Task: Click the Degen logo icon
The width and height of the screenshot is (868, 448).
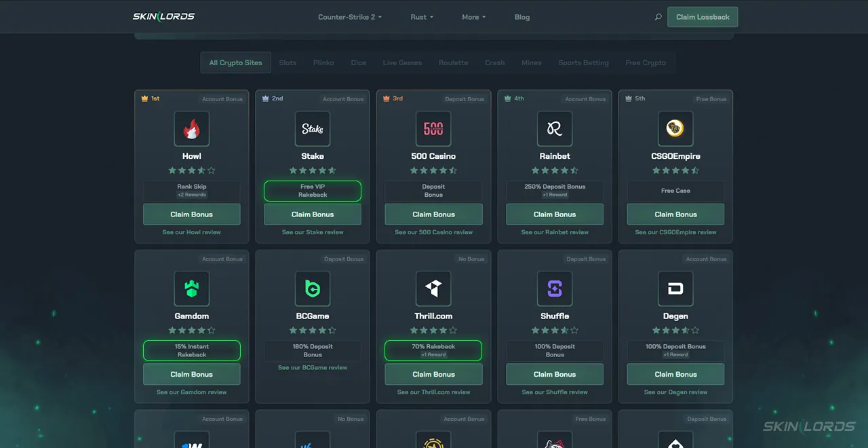Action: pos(675,289)
